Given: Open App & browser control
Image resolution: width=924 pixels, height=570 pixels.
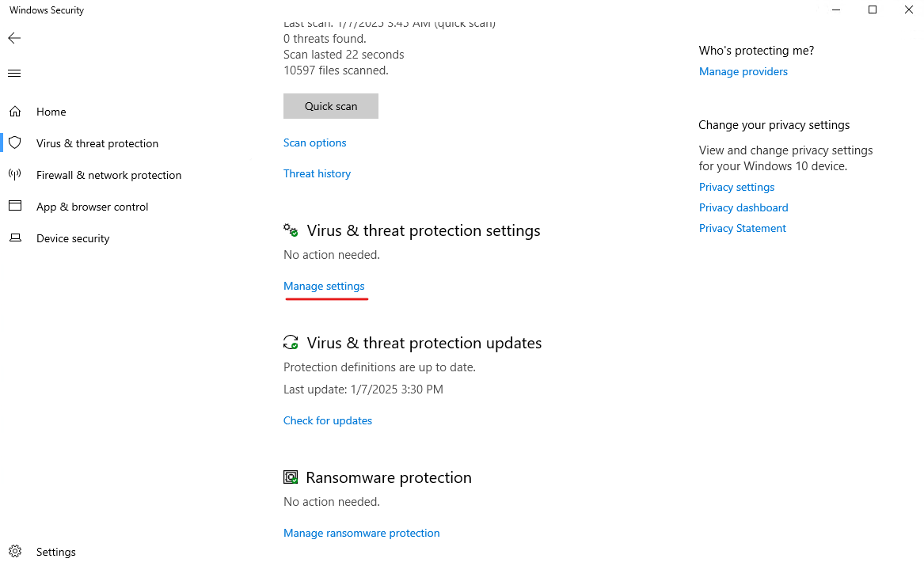Looking at the screenshot, I should coord(93,207).
